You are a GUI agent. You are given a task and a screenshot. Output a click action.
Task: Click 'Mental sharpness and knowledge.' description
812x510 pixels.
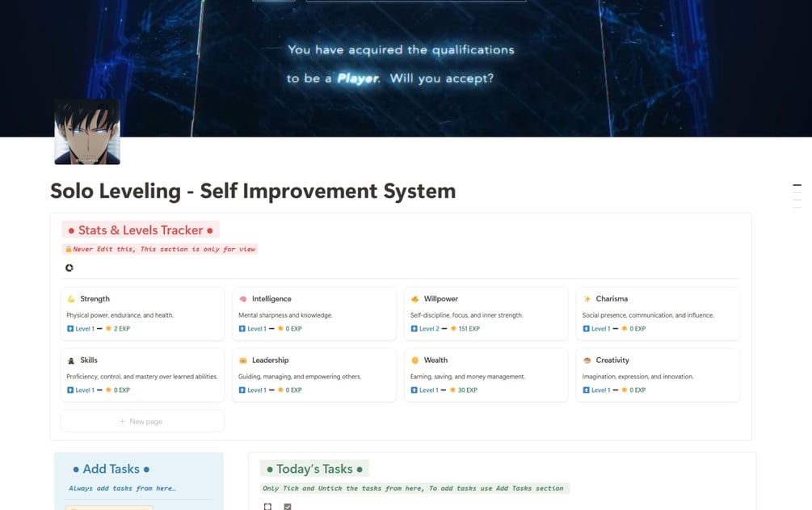point(285,315)
